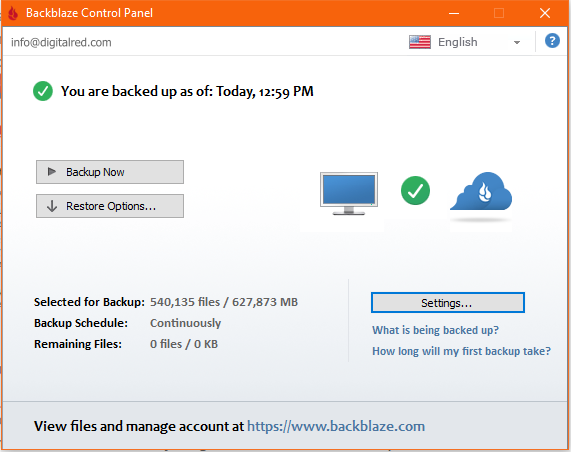Minimize the Backblaze Control Panel window
The height and width of the screenshot is (452, 571).
(454, 13)
